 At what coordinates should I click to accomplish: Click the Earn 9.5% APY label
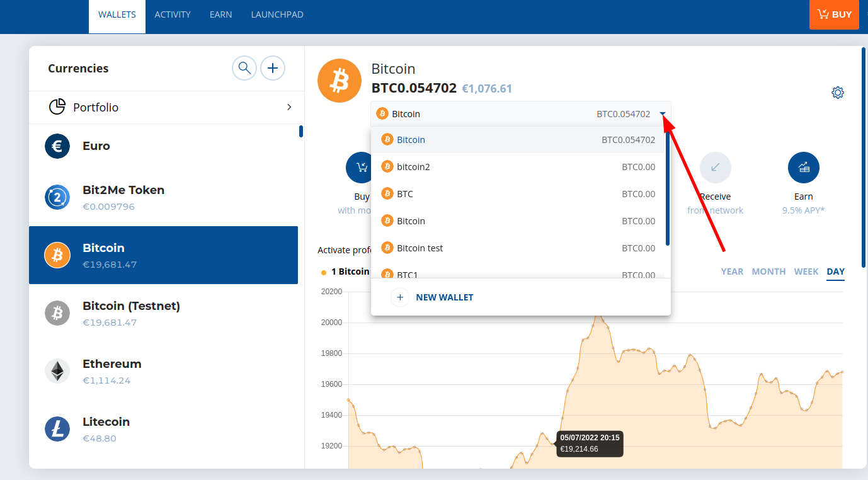click(x=804, y=203)
